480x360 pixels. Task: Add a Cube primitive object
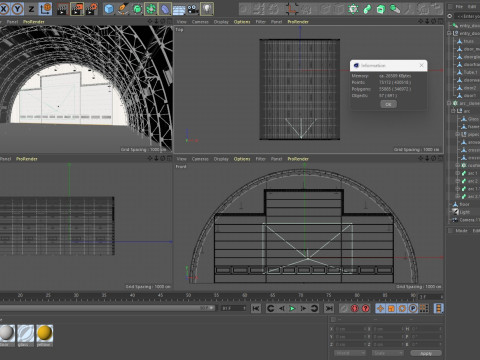tap(109, 9)
